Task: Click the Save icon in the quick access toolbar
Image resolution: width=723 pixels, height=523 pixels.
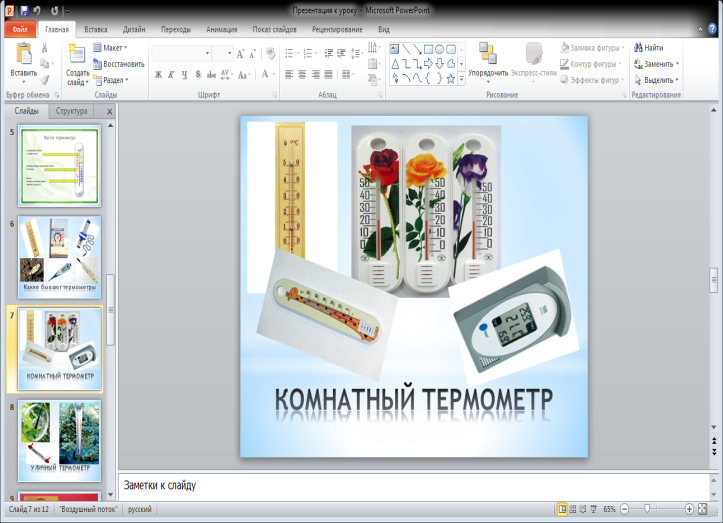Action: click(x=23, y=9)
